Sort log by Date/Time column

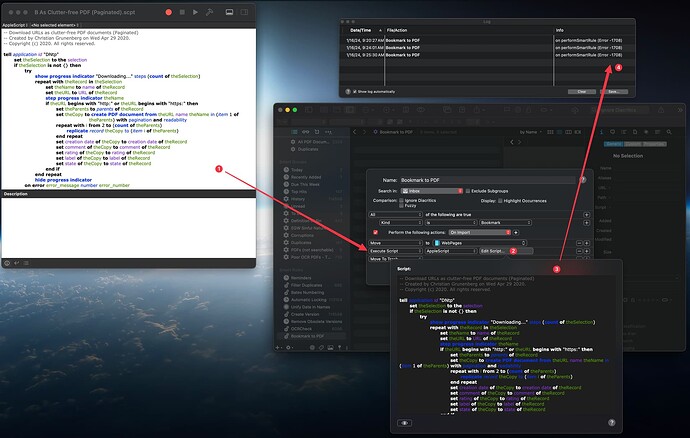click(363, 30)
